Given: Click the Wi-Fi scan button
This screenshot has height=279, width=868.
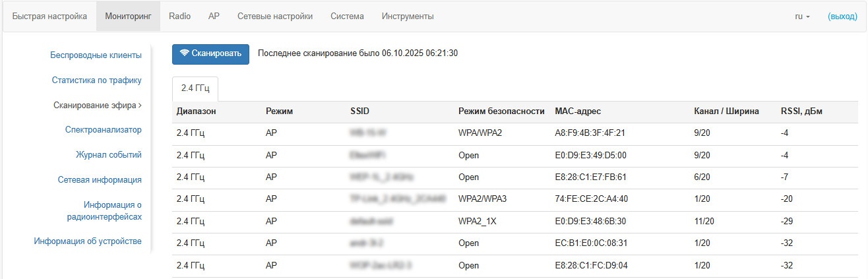Looking at the screenshot, I should click(x=210, y=53).
